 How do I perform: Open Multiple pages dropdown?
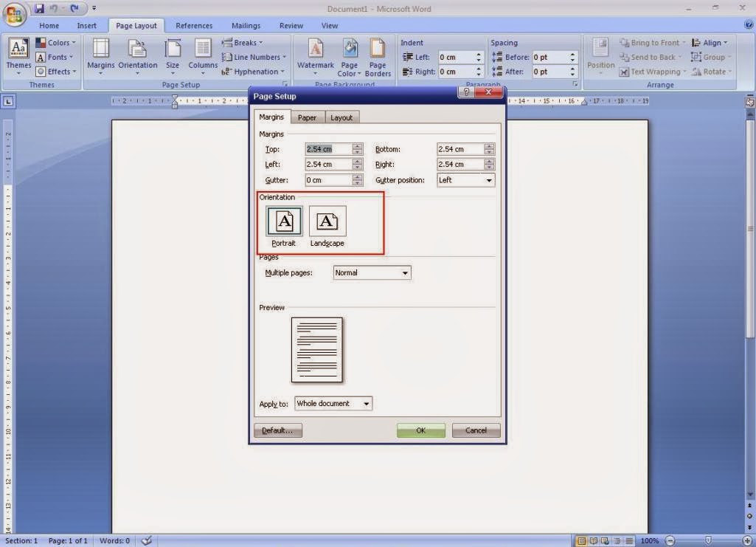pos(372,272)
